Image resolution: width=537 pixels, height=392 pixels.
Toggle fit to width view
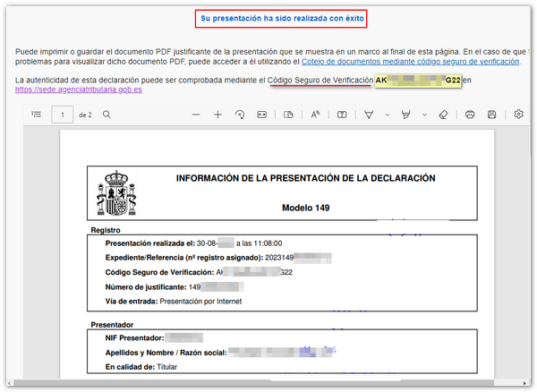point(261,115)
